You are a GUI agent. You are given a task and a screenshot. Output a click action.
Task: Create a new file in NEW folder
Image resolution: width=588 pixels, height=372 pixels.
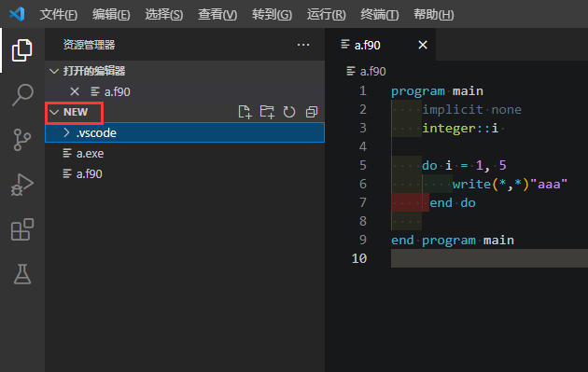(x=245, y=112)
